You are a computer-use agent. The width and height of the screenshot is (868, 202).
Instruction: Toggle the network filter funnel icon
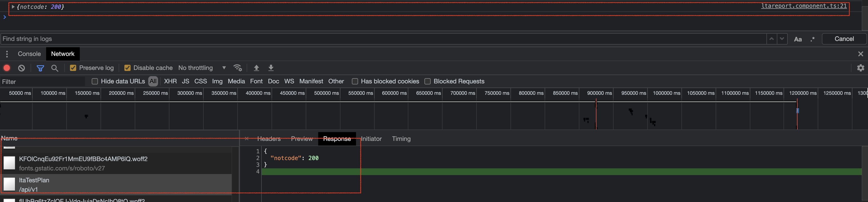click(x=40, y=68)
